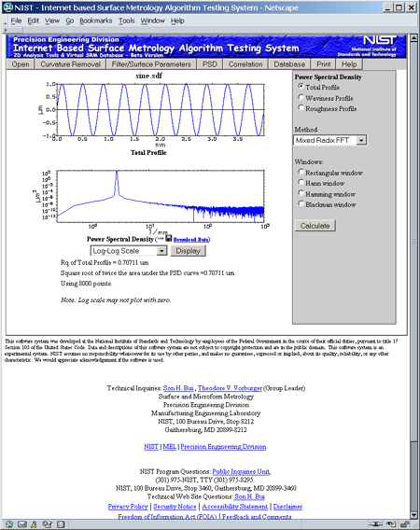Open Theodore V. Vorburger link
This screenshot has width=420, height=530.
230,388
